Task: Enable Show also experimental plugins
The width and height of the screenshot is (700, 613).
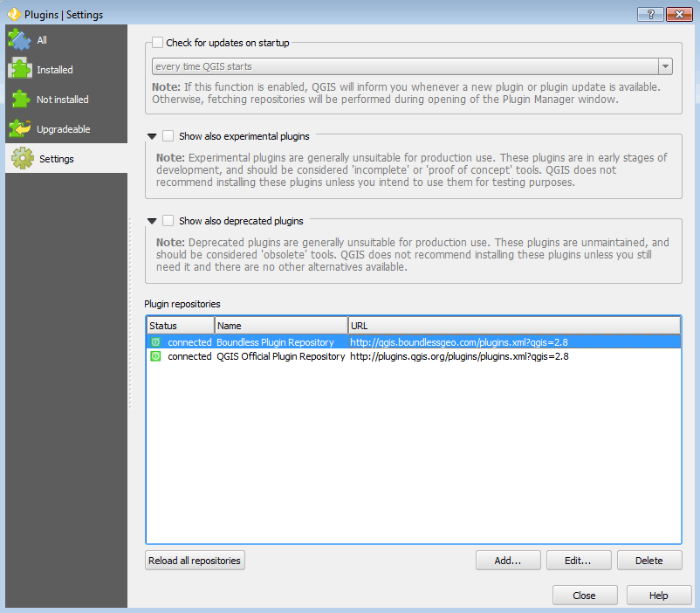Action: click(168, 136)
